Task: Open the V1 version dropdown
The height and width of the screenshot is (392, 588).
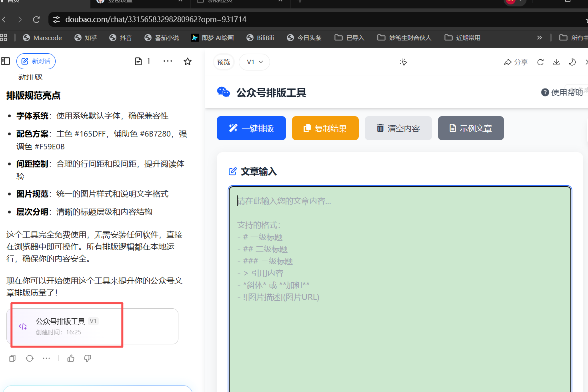Action: (x=254, y=62)
